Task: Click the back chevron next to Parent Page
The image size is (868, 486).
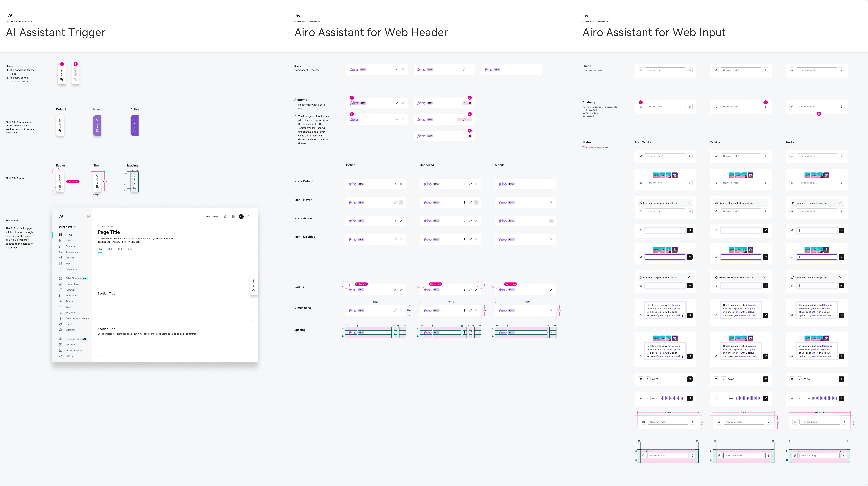Action: click(x=99, y=227)
